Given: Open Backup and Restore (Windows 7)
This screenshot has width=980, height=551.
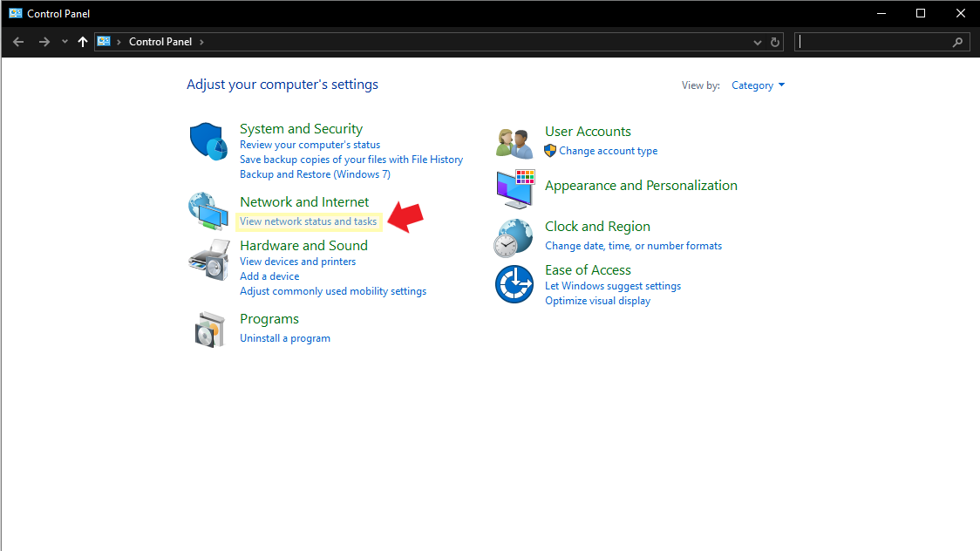Looking at the screenshot, I should [x=315, y=173].
